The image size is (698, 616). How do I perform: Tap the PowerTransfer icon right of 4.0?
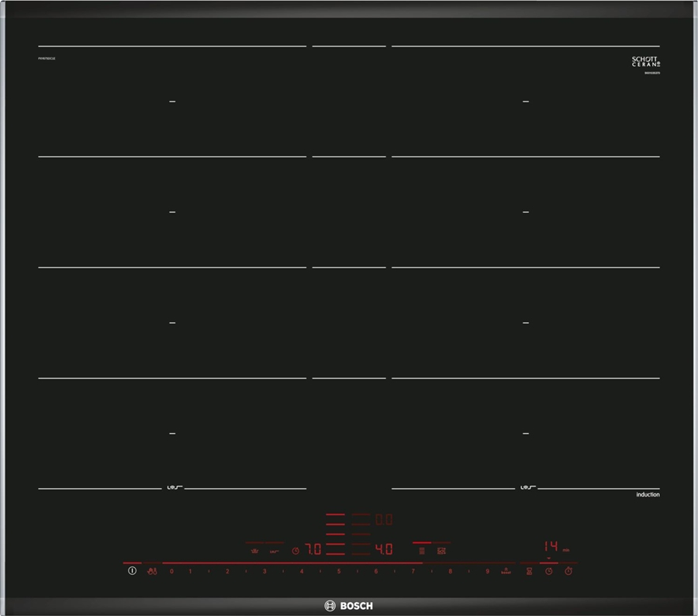click(442, 550)
